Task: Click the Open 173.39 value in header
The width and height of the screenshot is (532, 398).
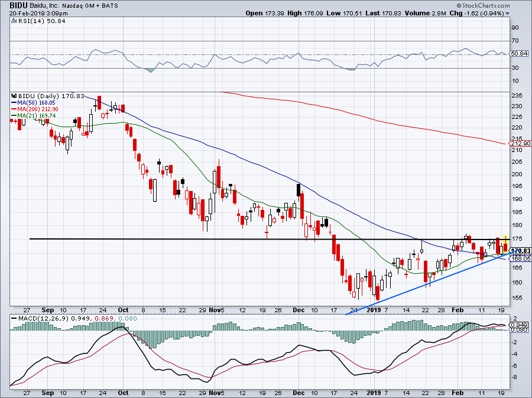Action: pyautogui.click(x=265, y=13)
